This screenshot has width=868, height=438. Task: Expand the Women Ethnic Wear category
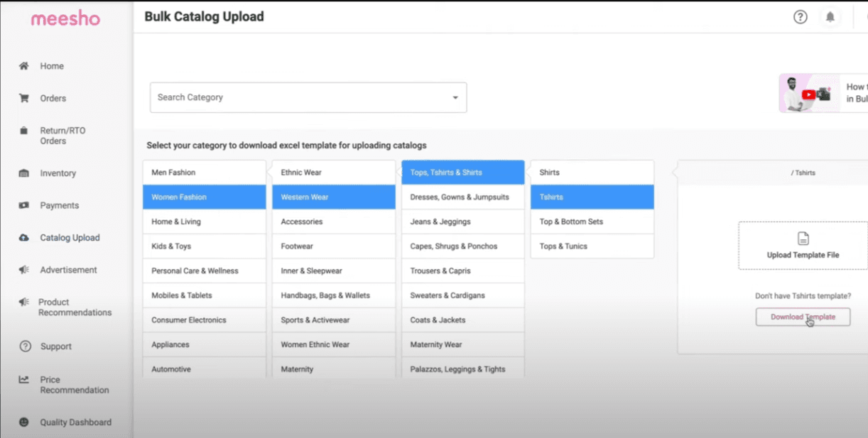coord(333,344)
